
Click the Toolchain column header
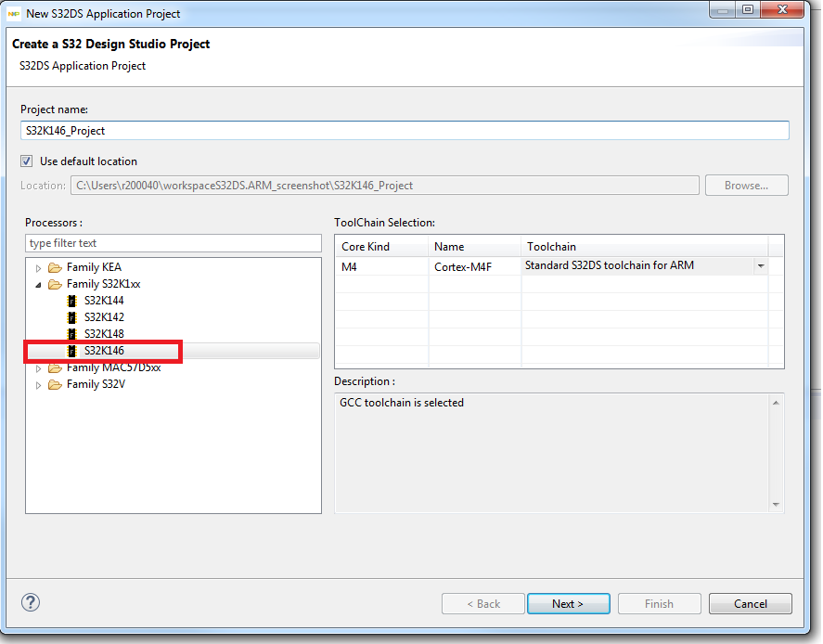pyautogui.click(x=644, y=246)
